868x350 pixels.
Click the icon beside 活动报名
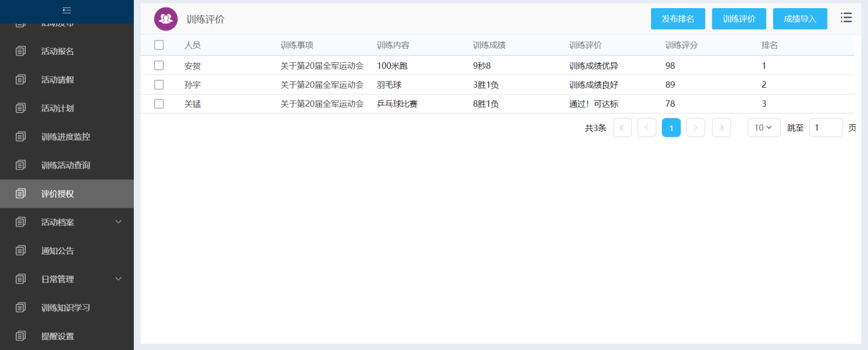click(x=21, y=51)
